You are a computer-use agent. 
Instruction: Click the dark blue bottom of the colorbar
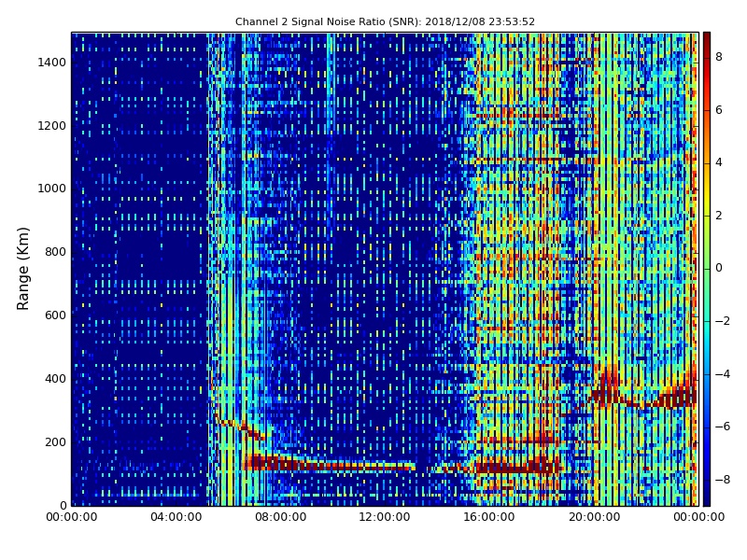click(707, 499)
